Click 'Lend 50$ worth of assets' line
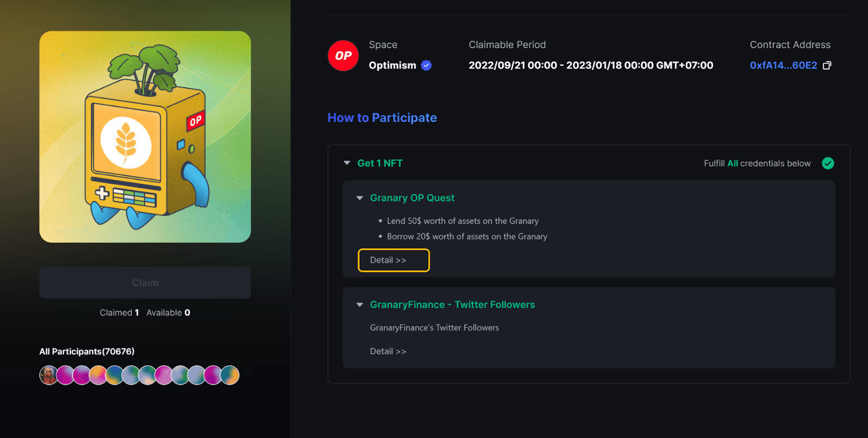Image resolution: width=868 pixels, height=438 pixels. [463, 221]
